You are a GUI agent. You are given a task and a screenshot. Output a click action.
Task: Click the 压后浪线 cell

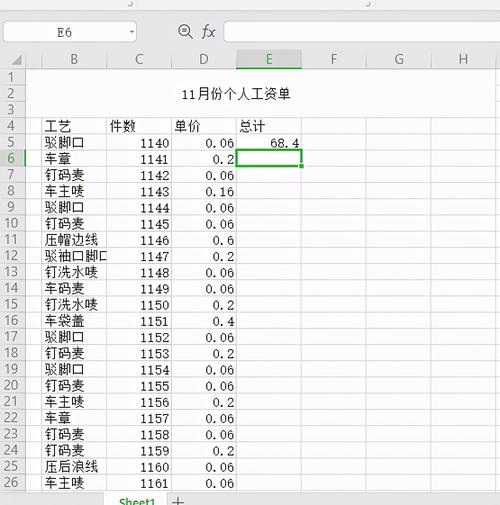click(x=74, y=467)
